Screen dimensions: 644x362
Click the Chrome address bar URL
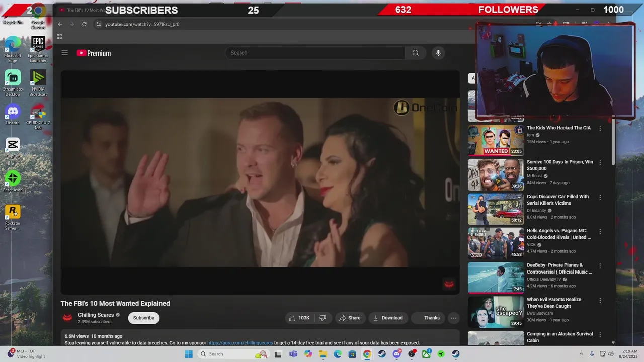pos(142,24)
